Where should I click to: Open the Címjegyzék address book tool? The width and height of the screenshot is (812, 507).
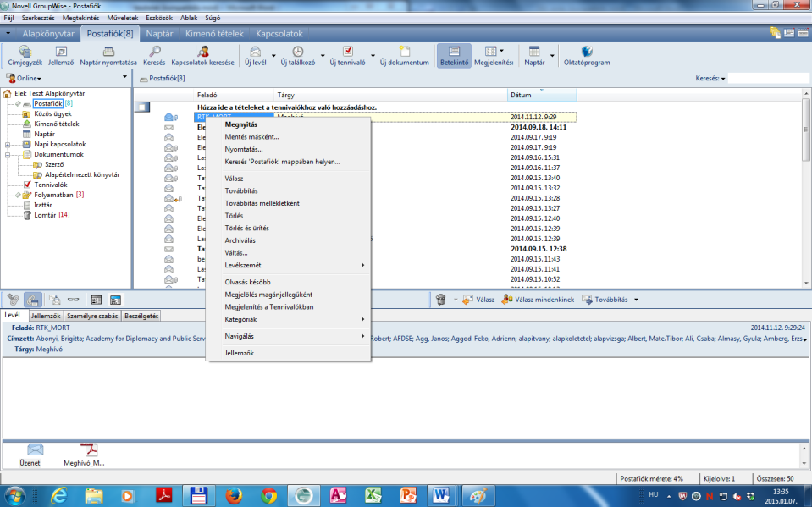(x=25, y=56)
